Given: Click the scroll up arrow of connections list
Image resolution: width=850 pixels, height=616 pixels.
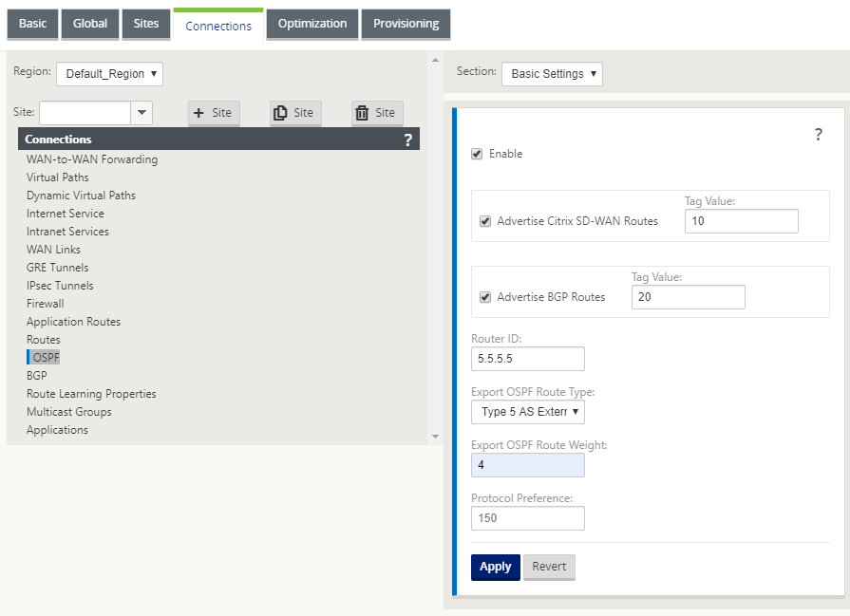Looking at the screenshot, I should (435, 60).
